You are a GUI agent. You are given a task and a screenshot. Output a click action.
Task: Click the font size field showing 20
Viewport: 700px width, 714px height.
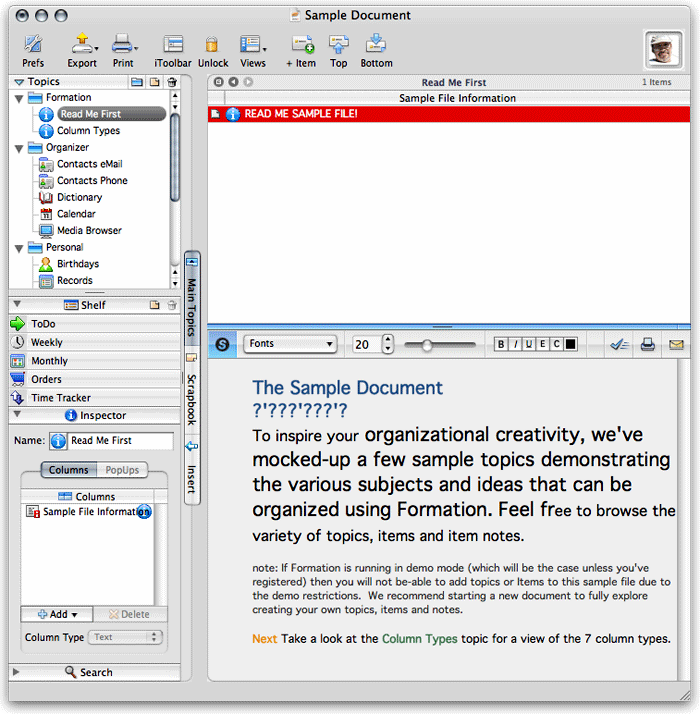366,344
